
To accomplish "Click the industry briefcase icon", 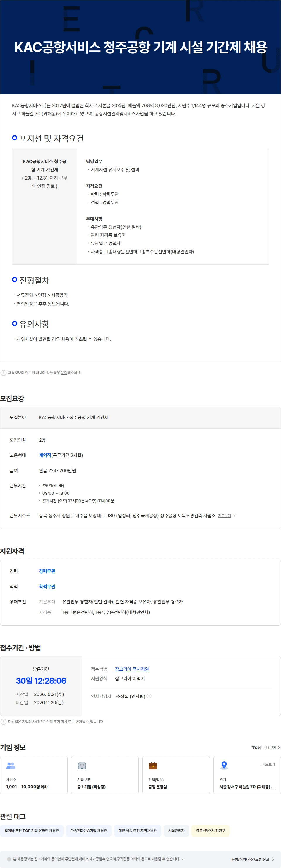I will (153, 765).
